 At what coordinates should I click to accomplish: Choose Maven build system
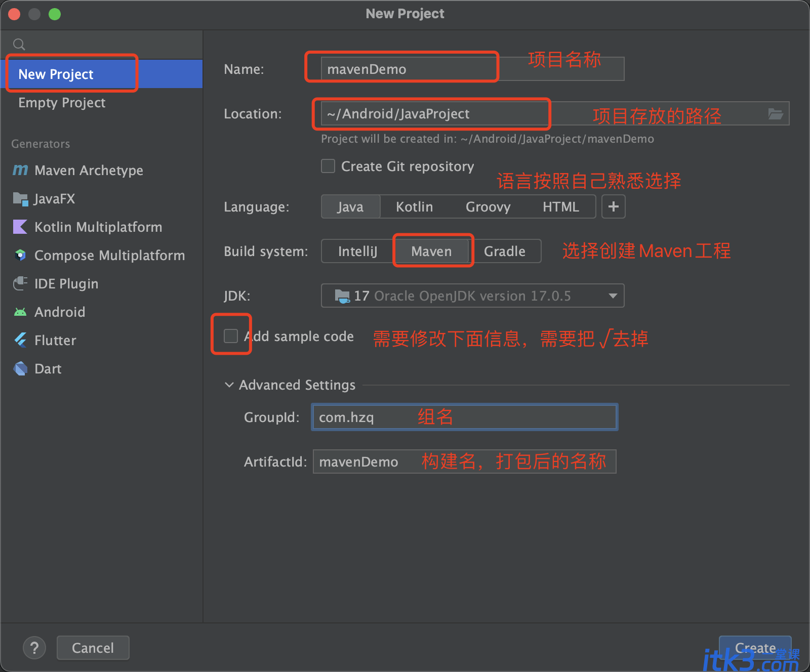[431, 251]
